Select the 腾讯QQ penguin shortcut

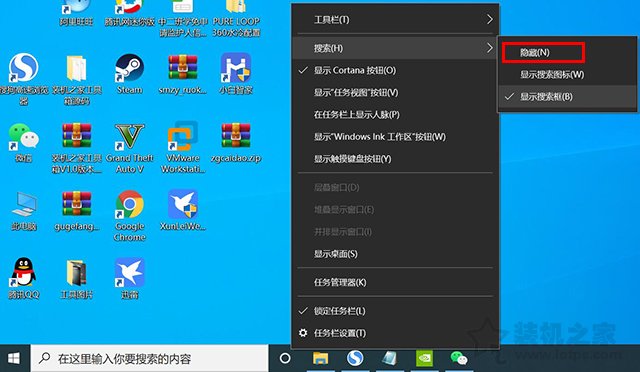[24, 278]
